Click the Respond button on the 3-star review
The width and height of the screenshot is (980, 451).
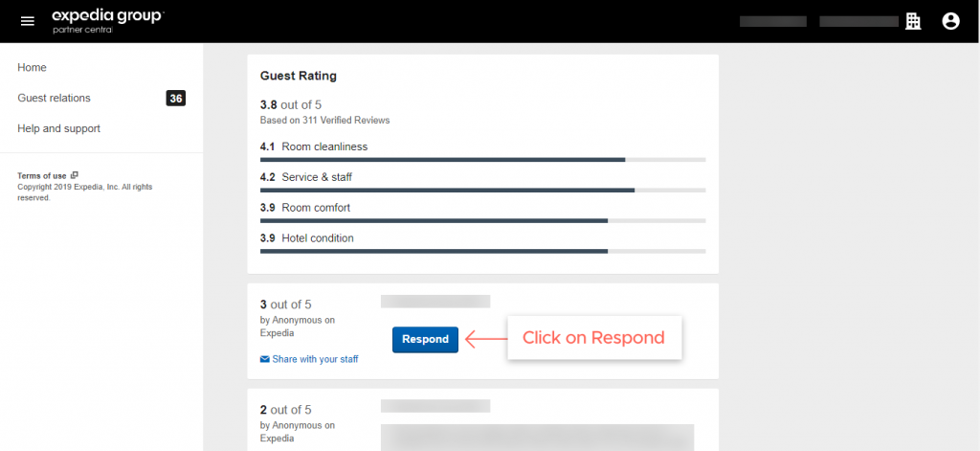click(x=425, y=339)
